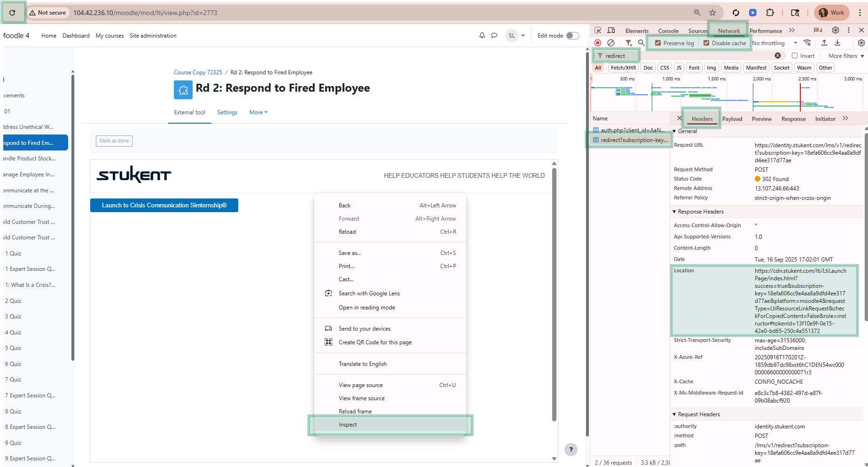The width and height of the screenshot is (868, 467).
Task: Choose Inspect from the context menu
Action: point(348,425)
